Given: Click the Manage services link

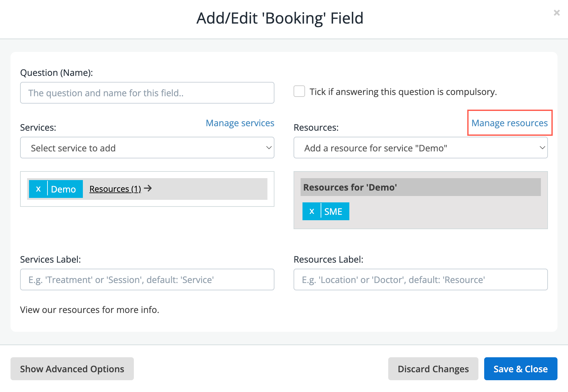Looking at the screenshot, I should [240, 123].
